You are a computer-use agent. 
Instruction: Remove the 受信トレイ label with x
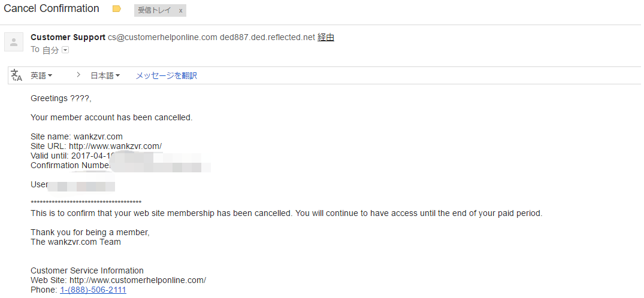pyautogui.click(x=180, y=11)
